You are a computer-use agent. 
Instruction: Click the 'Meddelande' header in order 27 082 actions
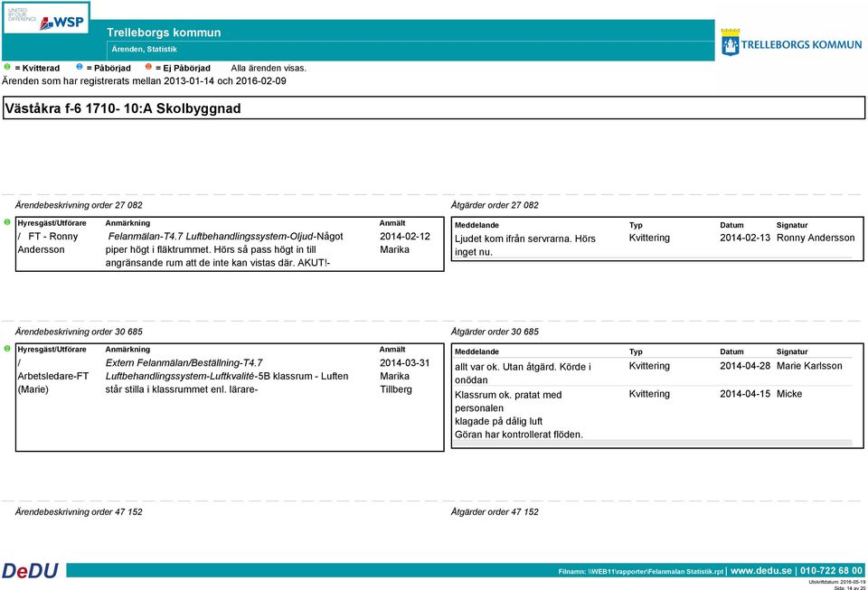tap(476, 225)
